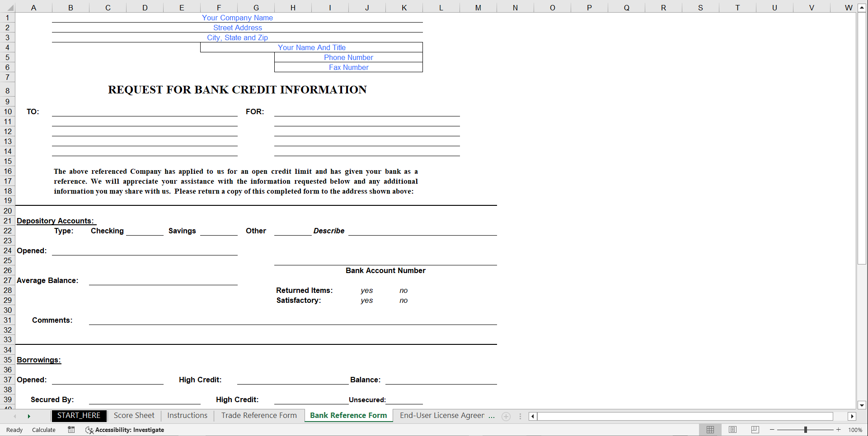868x436 pixels.
Task: Open zoom dialog via 100% label
Action: click(x=855, y=430)
